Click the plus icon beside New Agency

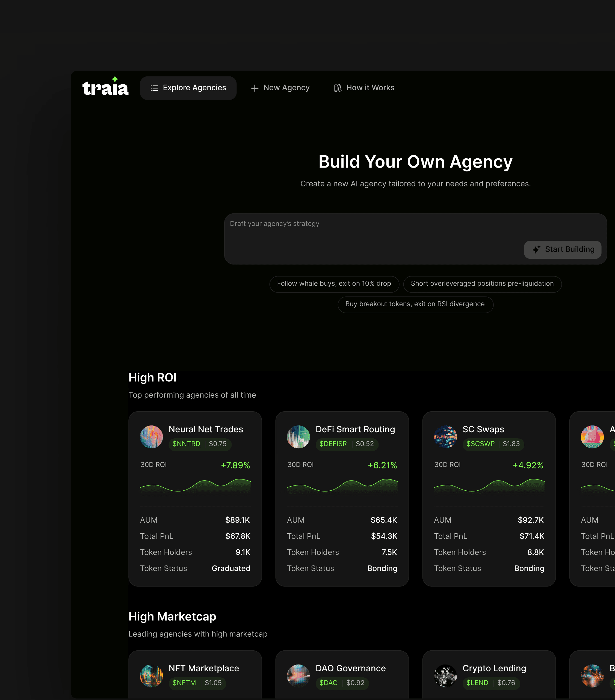pos(255,88)
